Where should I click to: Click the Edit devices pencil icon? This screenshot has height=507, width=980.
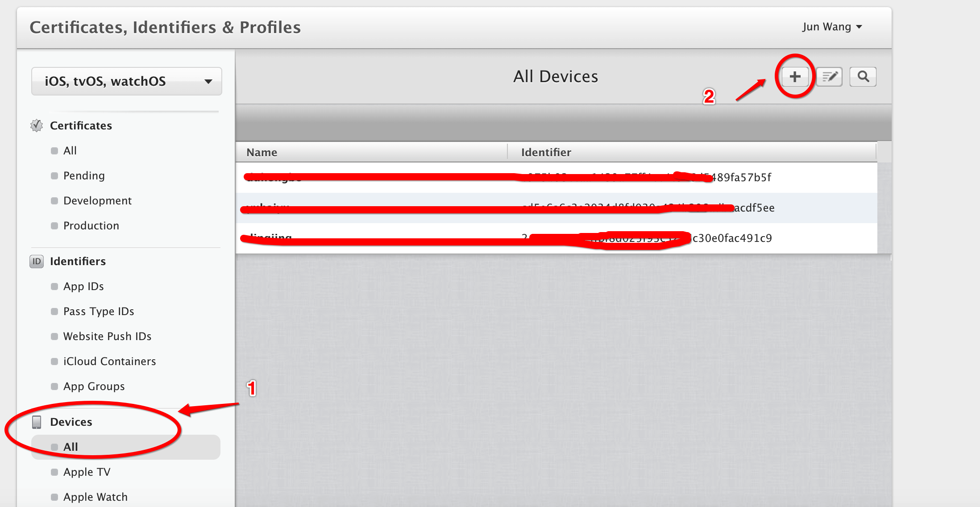(x=830, y=77)
